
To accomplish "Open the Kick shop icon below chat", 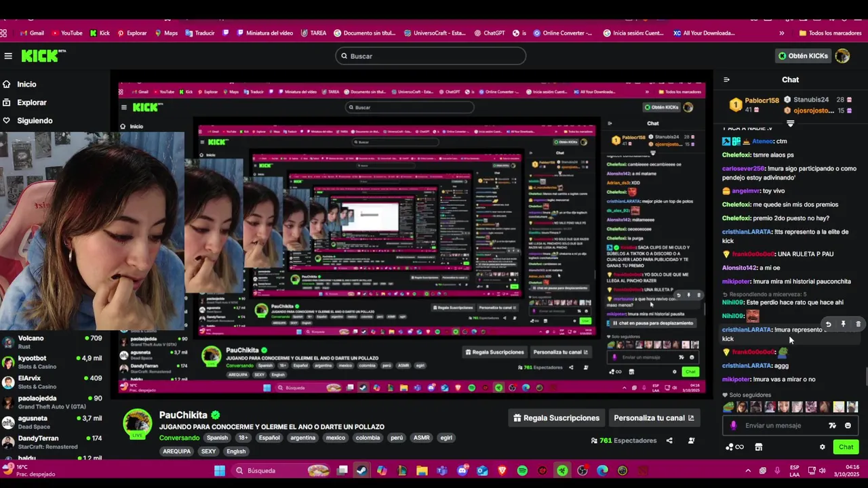I will [x=759, y=447].
